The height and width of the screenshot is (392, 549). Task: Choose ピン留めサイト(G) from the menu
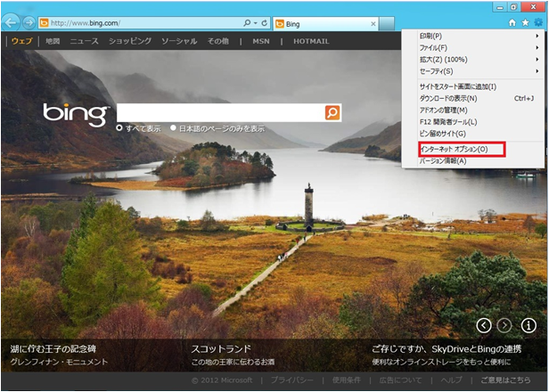tap(473, 134)
